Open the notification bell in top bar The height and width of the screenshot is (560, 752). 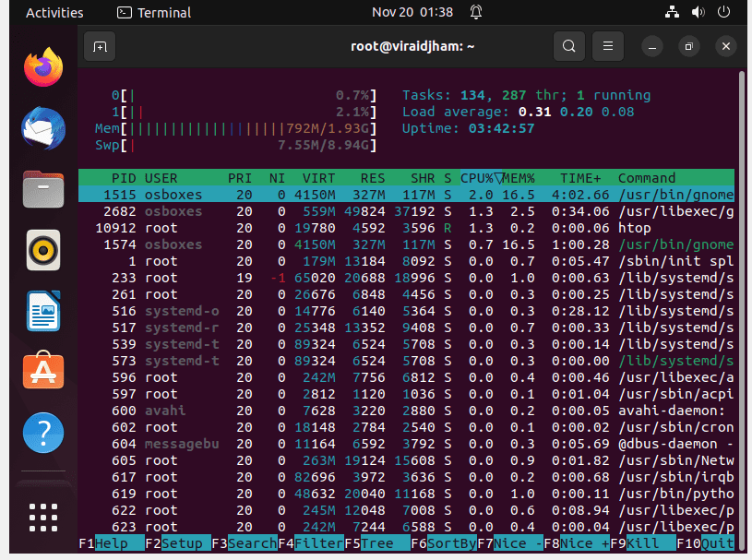pyautogui.click(x=476, y=12)
